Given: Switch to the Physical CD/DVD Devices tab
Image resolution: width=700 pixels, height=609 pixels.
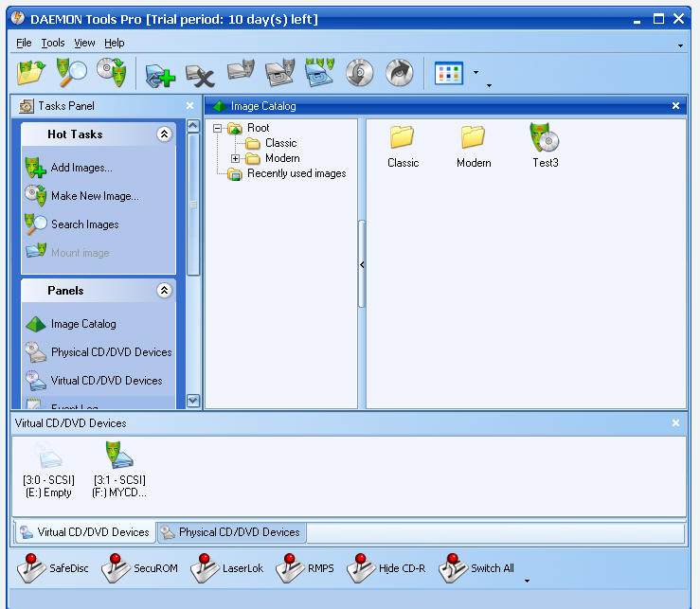Looking at the screenshot, I should (x=231, y=532).
